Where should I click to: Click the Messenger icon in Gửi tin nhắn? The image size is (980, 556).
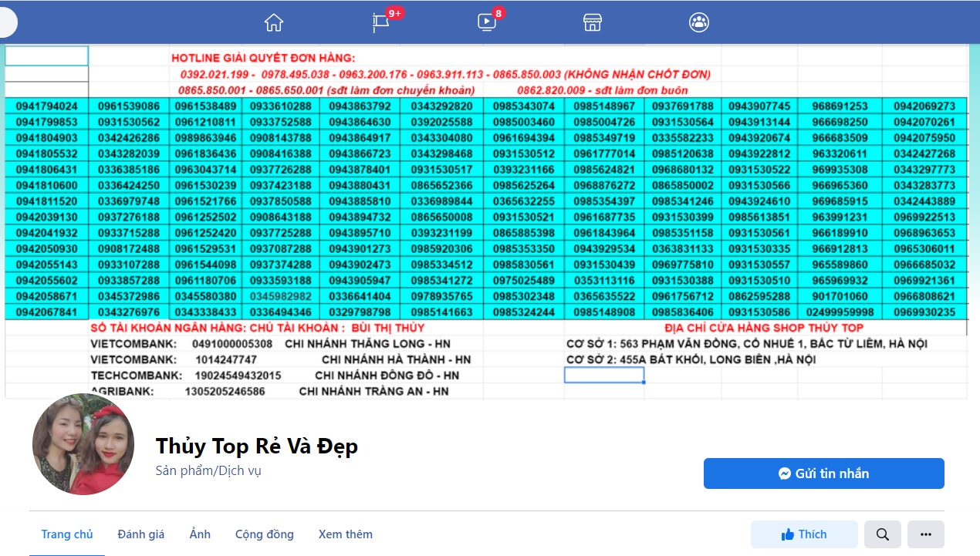(x=785, y=473)
